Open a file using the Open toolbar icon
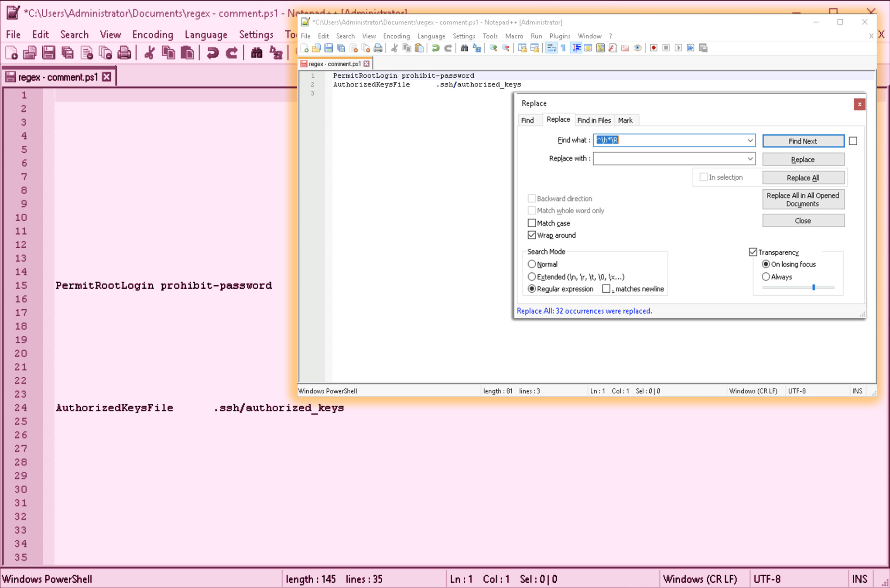Screen dimensions: 890x588 point(316,48)
